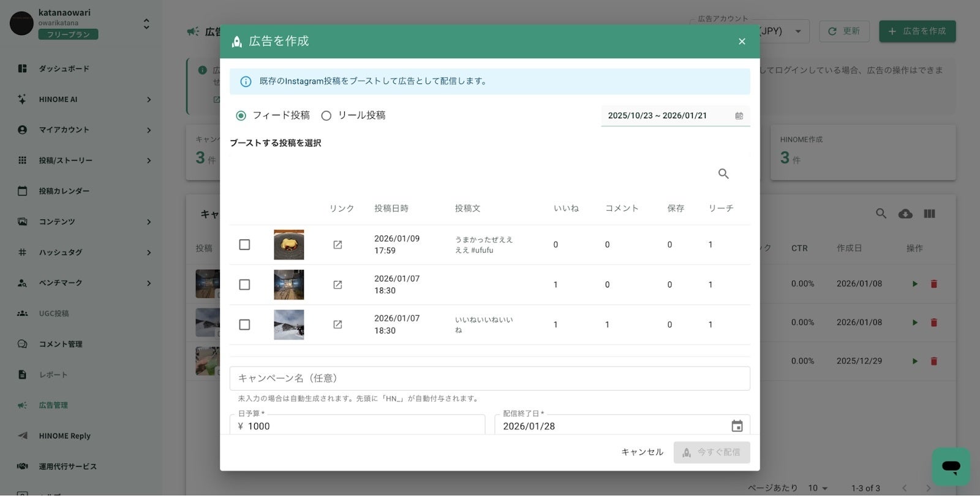Open the account switcher for katanaowari
The width and height of the screenshot is (980, 496).
[146, 24]
